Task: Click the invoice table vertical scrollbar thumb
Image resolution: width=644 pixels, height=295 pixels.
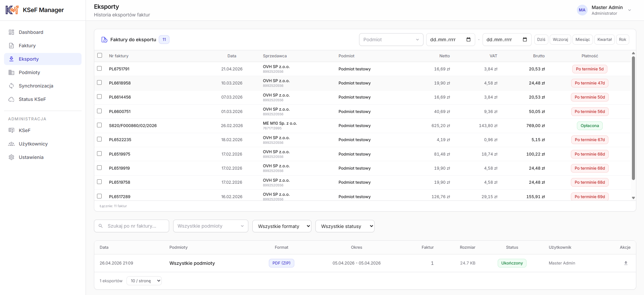Action: [633, 118]
